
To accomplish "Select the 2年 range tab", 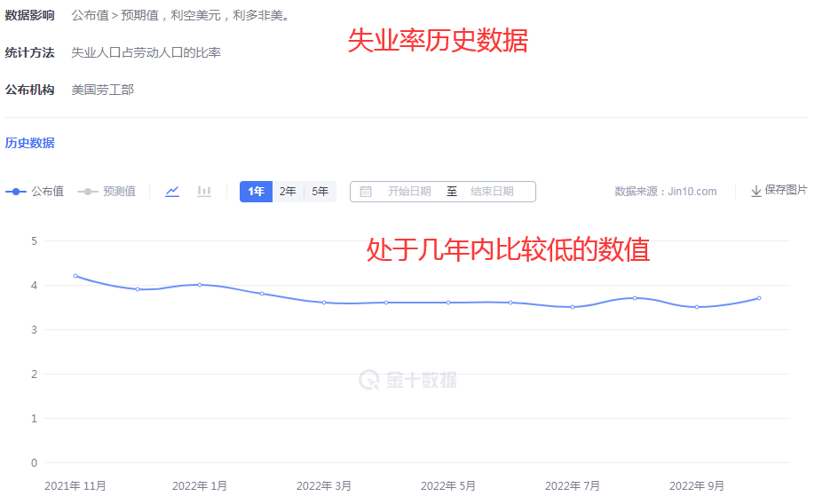I will coord(288,192).
